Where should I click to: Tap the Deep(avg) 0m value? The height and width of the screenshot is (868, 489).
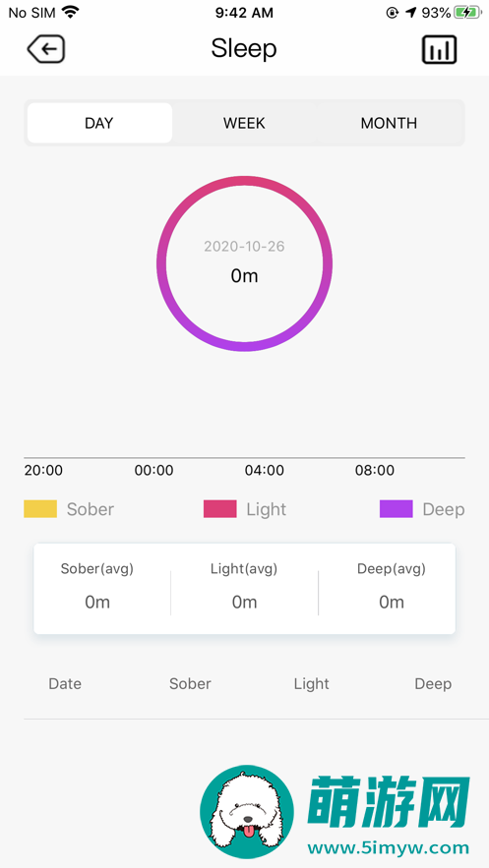pyautogui.click(x=392, y=602)
